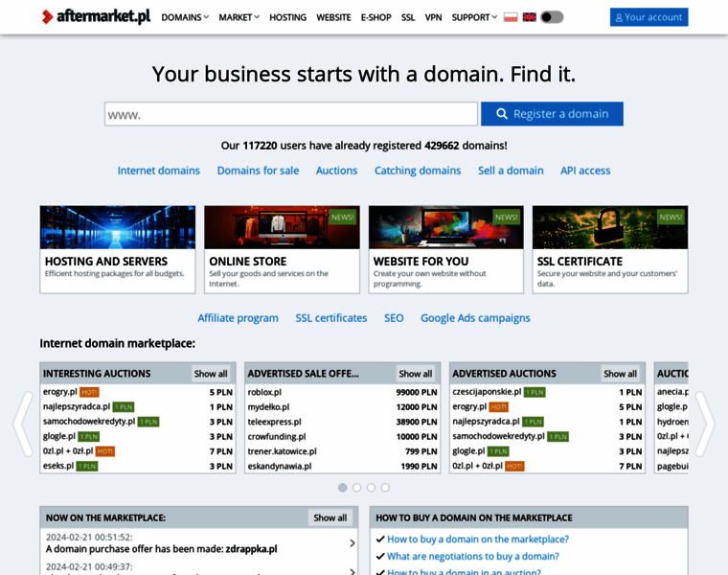Open the Catching domains link
The image size is (728, 575).
click(418, 171)
